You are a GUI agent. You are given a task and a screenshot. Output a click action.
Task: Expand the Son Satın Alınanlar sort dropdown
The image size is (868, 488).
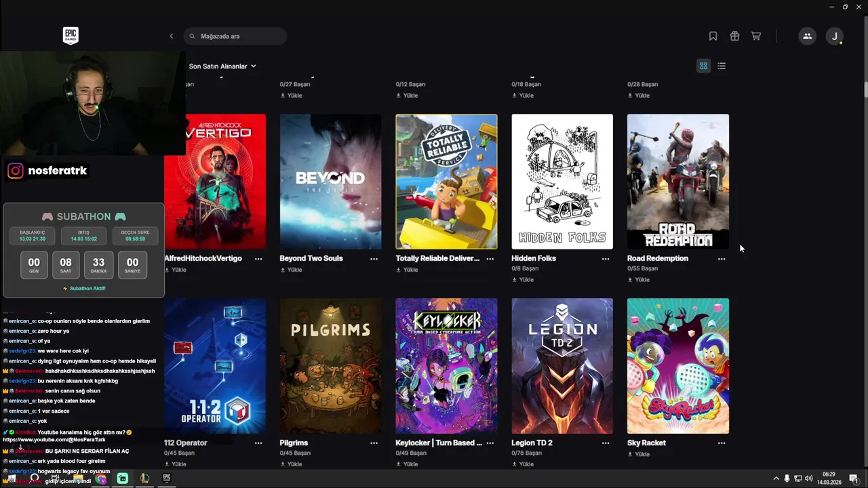[x=222, y=66]
